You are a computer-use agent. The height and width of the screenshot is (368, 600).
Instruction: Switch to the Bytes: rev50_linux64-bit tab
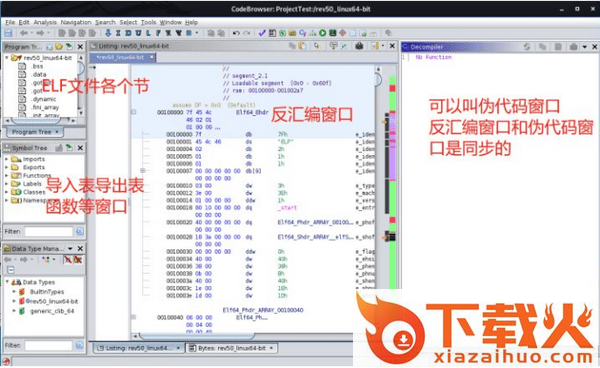pos(232,348)
